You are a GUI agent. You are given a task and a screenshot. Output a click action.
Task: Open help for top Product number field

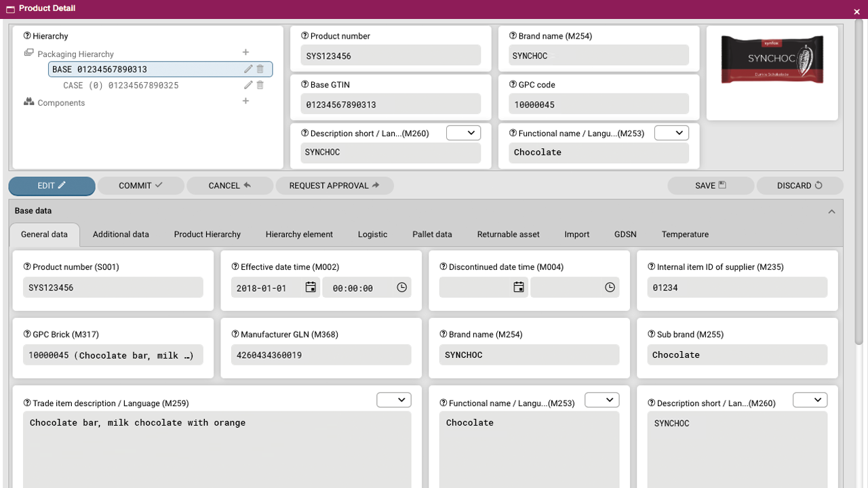(x=305, y=36)
